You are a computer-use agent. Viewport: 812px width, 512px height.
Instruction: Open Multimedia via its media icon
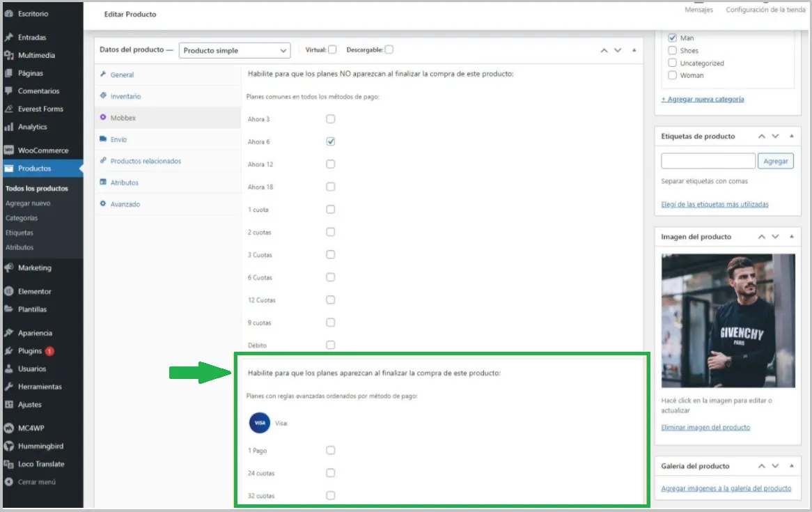point(8,56)
